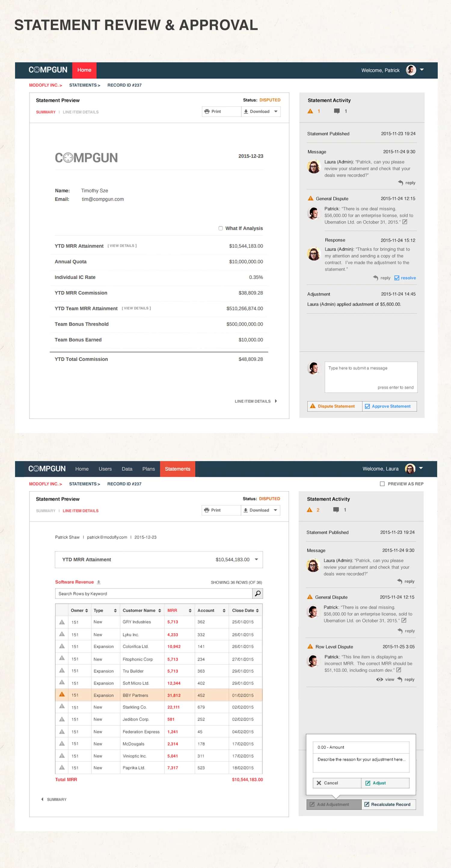Click warning icon on Lyku Inc. row

(x=62, y=634)
